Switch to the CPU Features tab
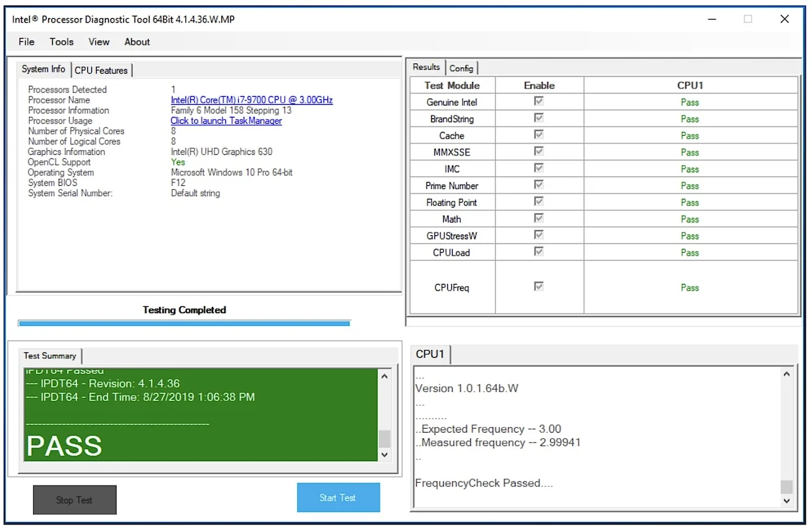The image size is (812, 528). (101, 70)
